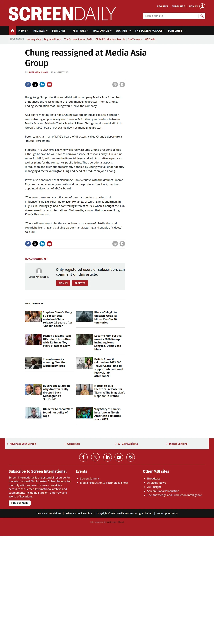Screen dimensions: 214x644
Task: Email the article using top mail icon
Action: pyautogui.click(x=50, y=84)
